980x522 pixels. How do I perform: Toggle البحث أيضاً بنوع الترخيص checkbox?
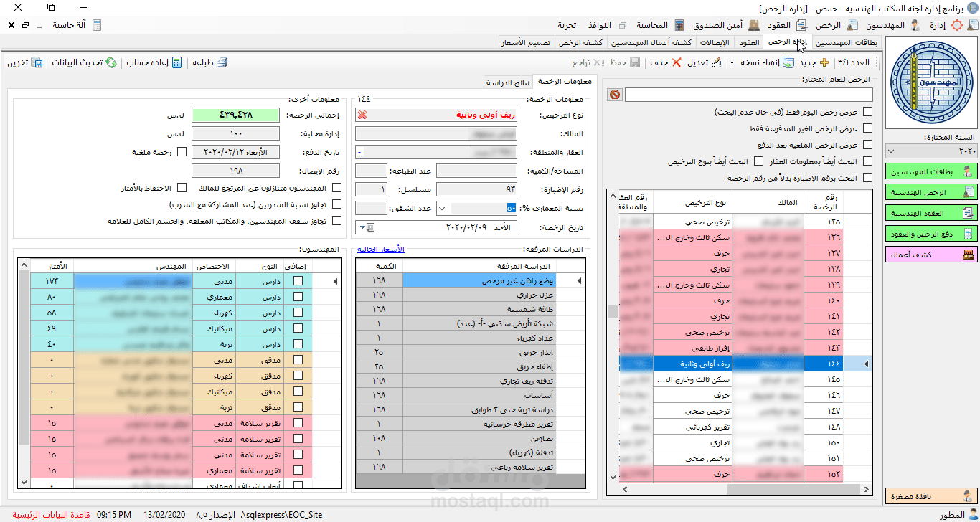tap(758, 161)
